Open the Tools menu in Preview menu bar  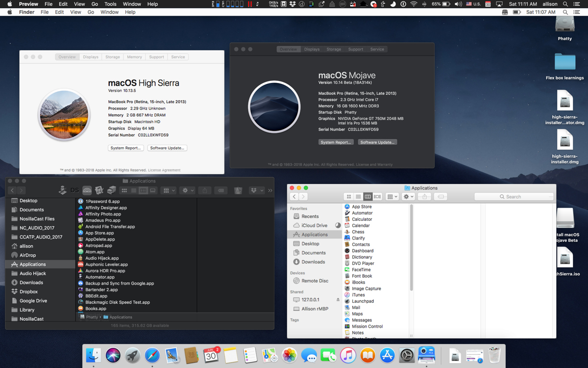(110, 4)
